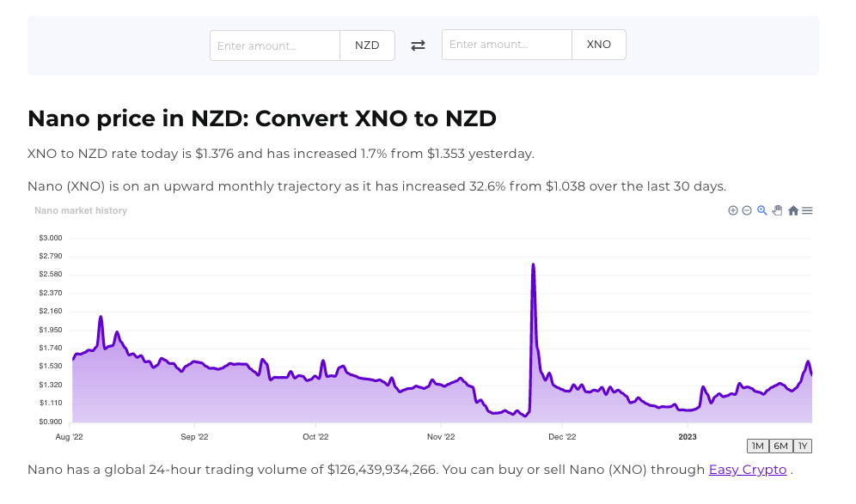
Task: Activate the box zoom magnifier tool
Action: click(761, 210)
